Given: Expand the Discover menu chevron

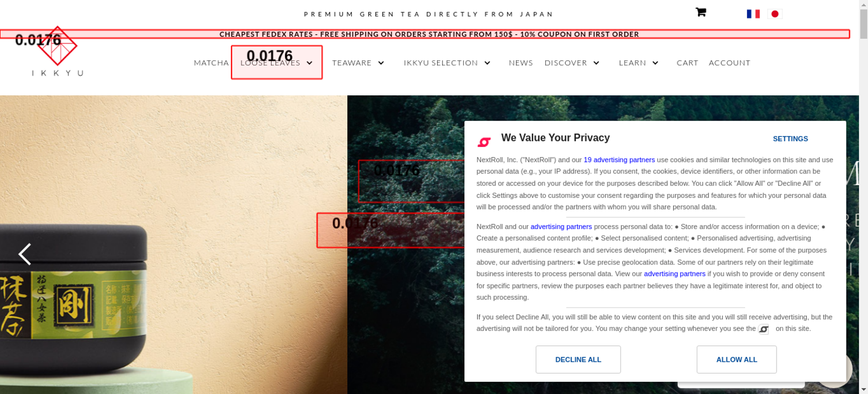Looking at the screenshot, I should coord(596,63).
